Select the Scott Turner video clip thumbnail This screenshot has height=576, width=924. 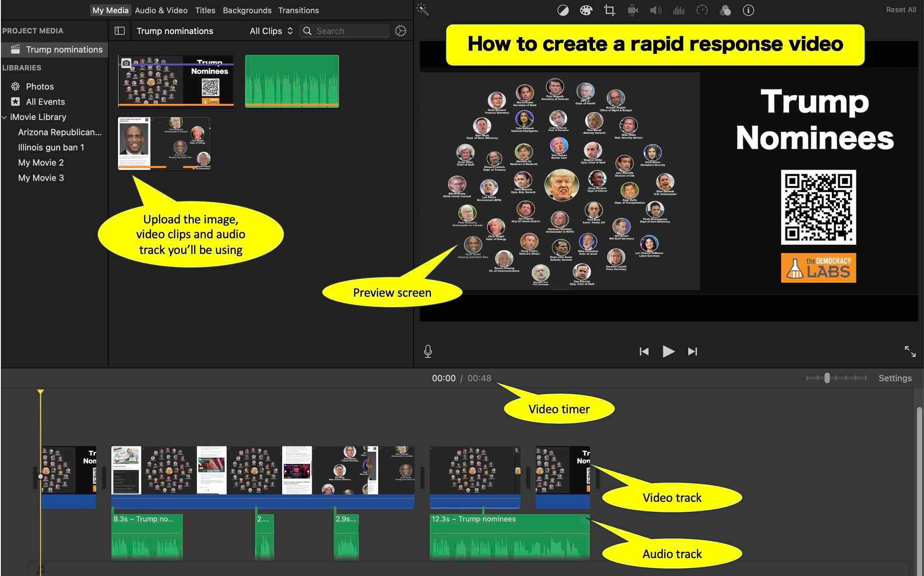[x=164, y=143]
